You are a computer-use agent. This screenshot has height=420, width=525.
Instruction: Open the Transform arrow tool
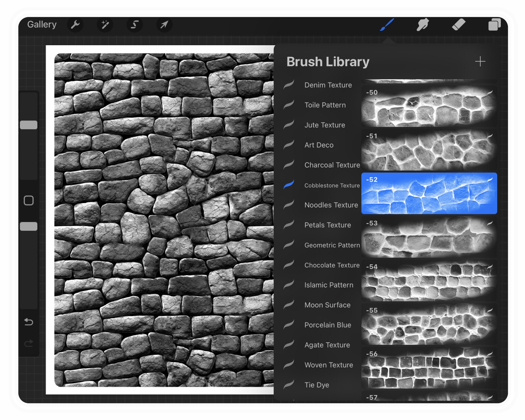click(x=165, y=25)
